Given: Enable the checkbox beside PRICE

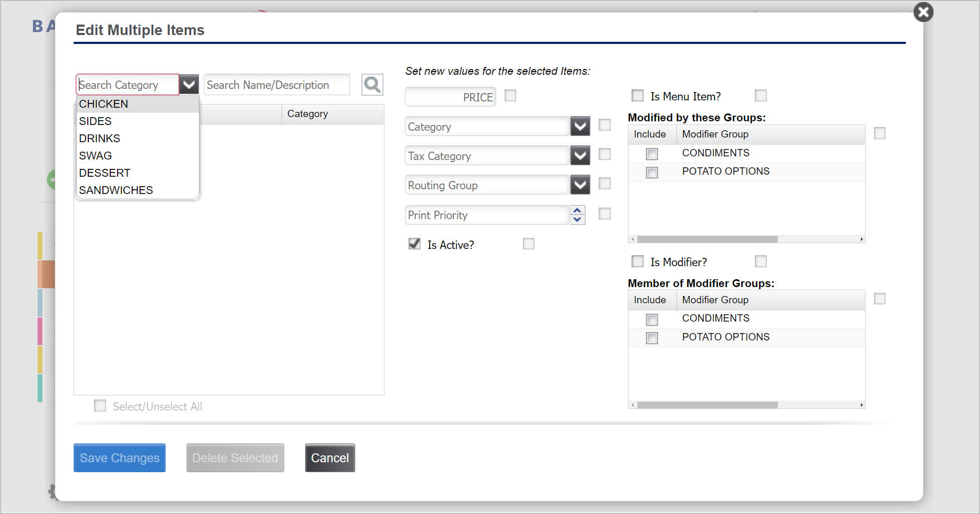Looking at the screenshot, I should (510, 96).
